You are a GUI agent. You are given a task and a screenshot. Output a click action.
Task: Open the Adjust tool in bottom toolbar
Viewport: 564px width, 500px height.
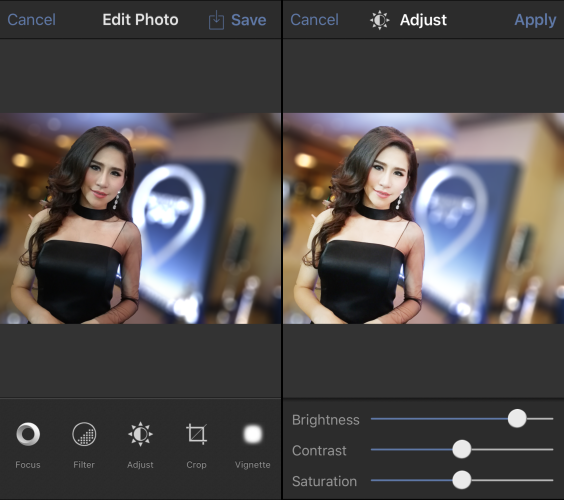click(x=140, y=434)
